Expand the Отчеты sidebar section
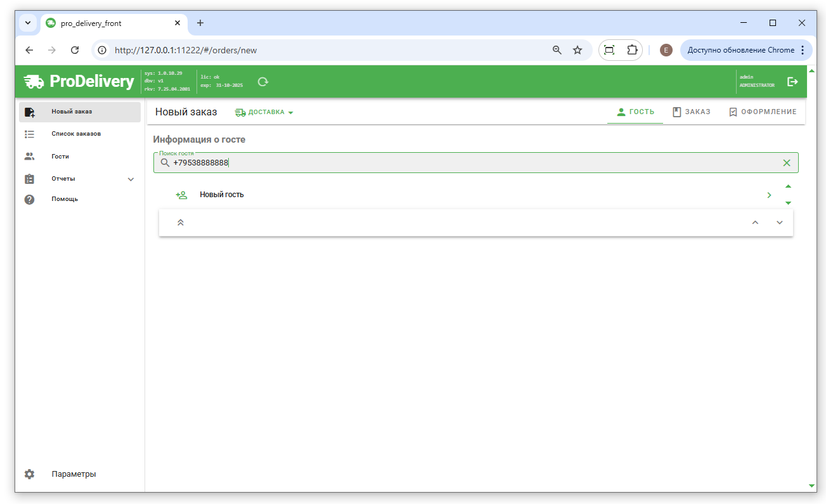This screenshot has height=504, width=826. tap(131, 179)
